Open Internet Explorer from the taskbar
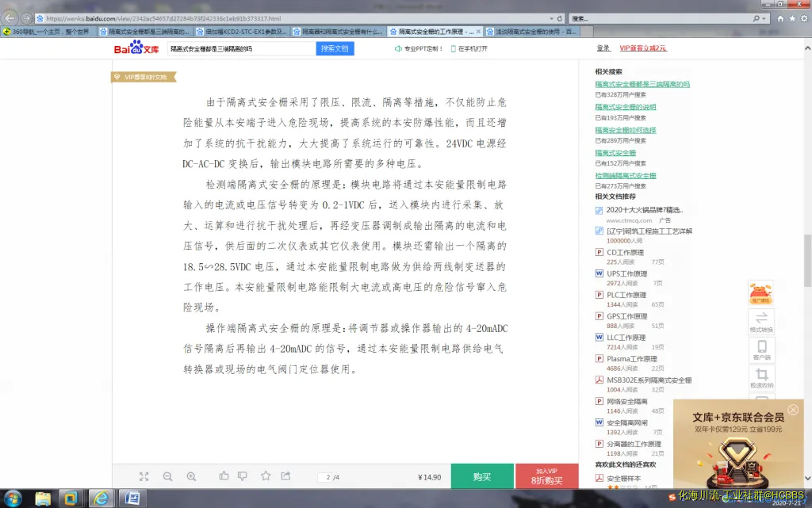 [101, 498]
